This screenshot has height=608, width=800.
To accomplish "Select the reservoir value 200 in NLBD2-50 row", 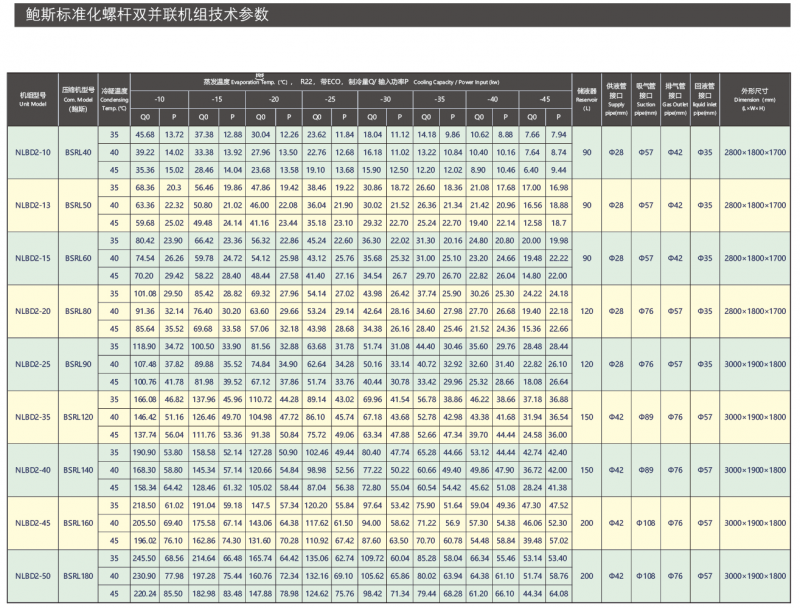I will [x=587, y=576].
